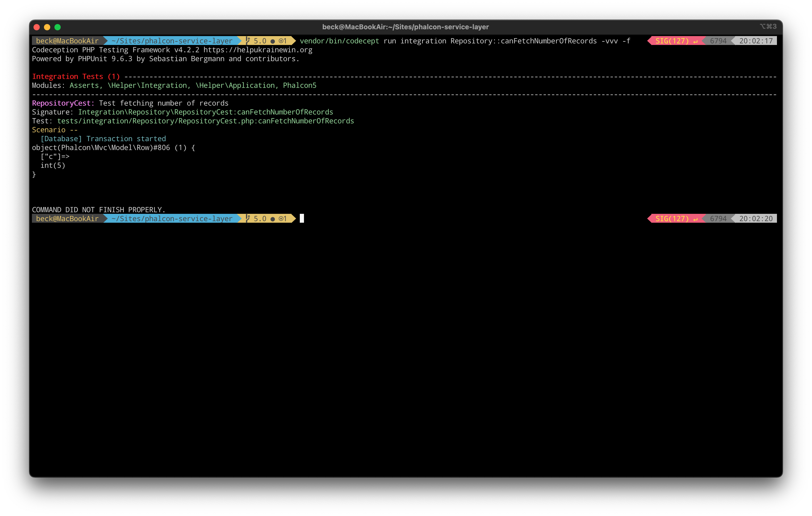Viewport: 812px width, 516px height.
Task: Click the beck@MacBookAir user segment in top prompt
Action: [x=67, y=41]
